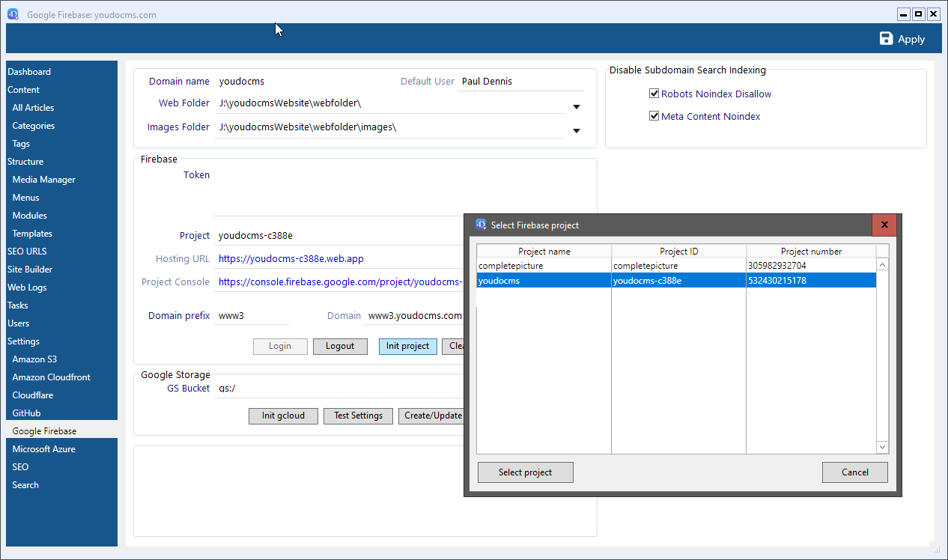Click project ID youdocms-c388e cell
Image resolution: width=948 pixels, height=560 pixels.
679,281
